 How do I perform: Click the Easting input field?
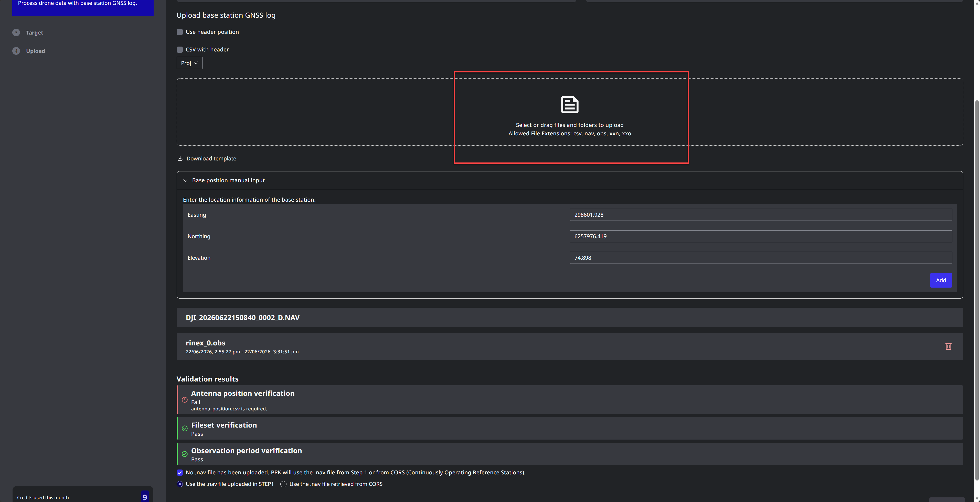[x=761, y=215]
